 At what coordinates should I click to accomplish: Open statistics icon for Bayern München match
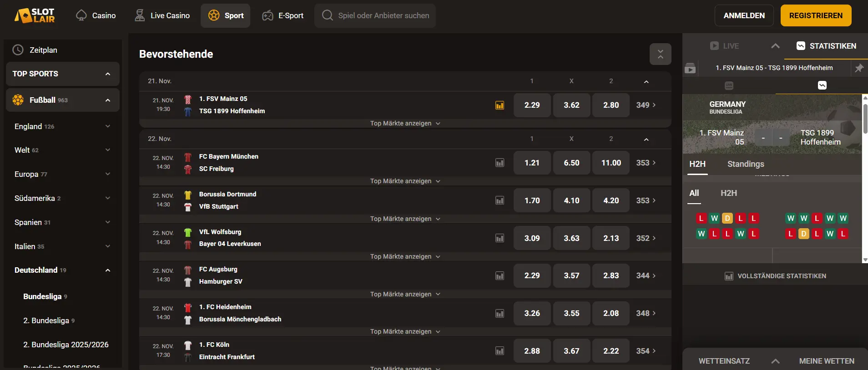[x=500, y=163]
